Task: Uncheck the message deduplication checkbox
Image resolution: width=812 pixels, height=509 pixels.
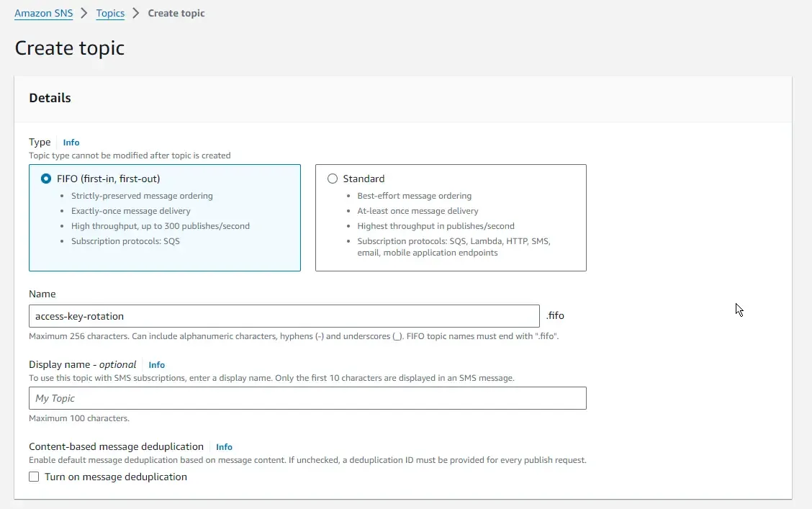Action: click(x=33, y=477)
